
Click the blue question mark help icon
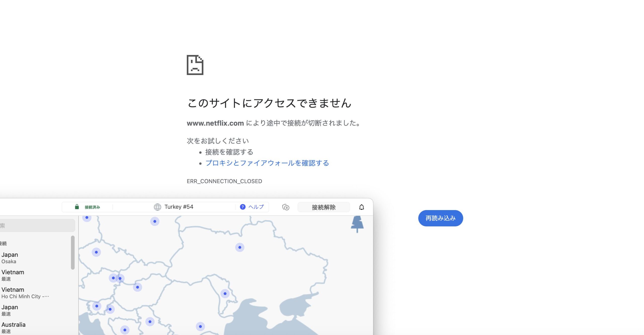(243, 207)
